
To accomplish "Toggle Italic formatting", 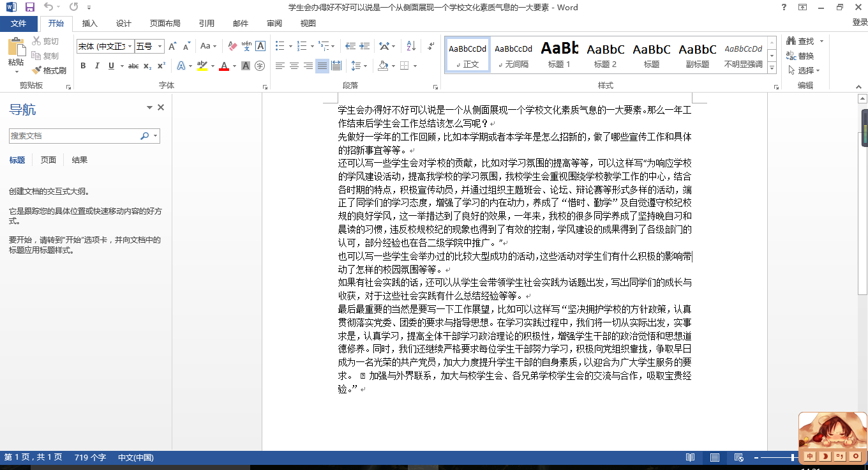I will click(97, 66).
